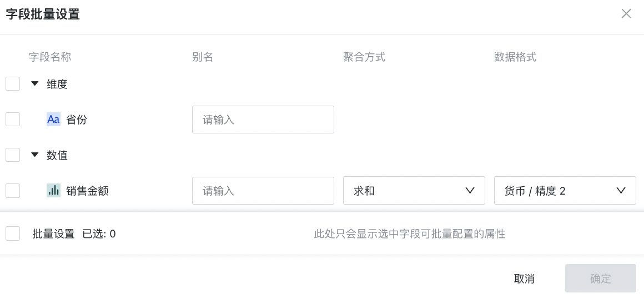The height and width of the screenshot is (298, 644).
Task: Click the 别名 column header
Action: tap(203, 57)
